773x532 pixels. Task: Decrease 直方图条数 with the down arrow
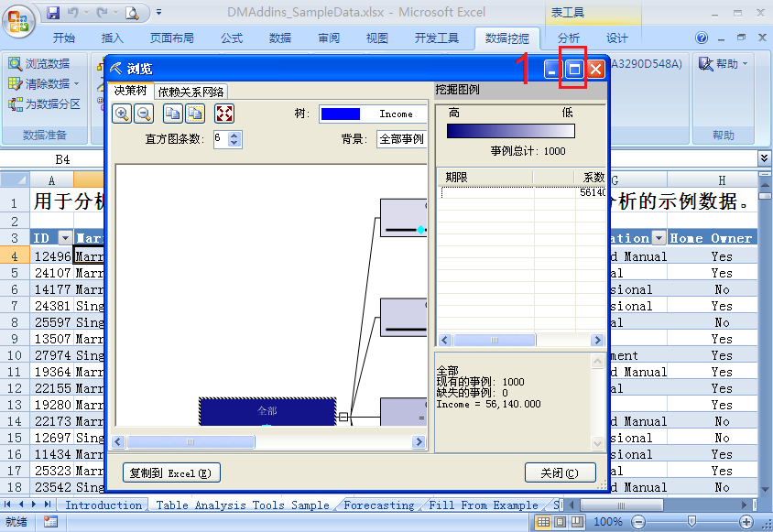[x=234, y=144]
